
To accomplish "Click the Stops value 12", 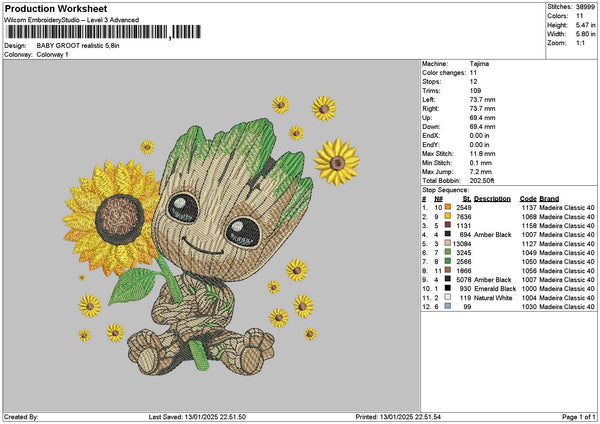I will [474, 82].
